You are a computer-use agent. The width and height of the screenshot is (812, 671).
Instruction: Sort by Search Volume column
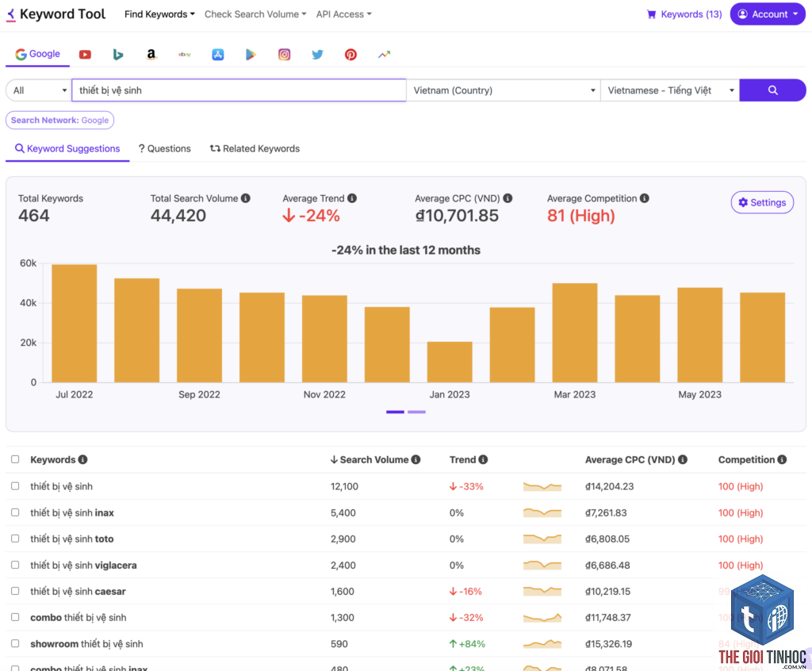(x=370, y=459)
